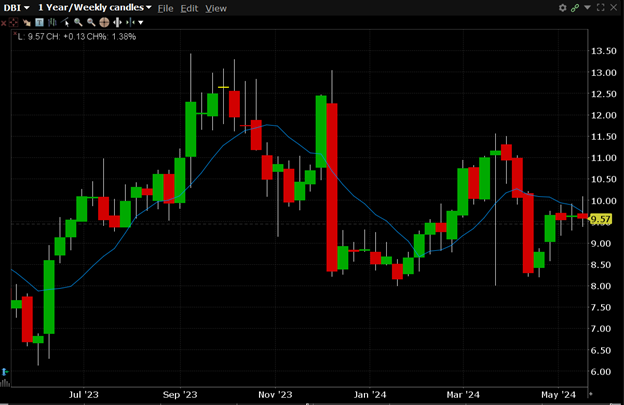This screenshot has width=624, height=405.
Task: Open the File menu
Action: click(x=165, y=8)
